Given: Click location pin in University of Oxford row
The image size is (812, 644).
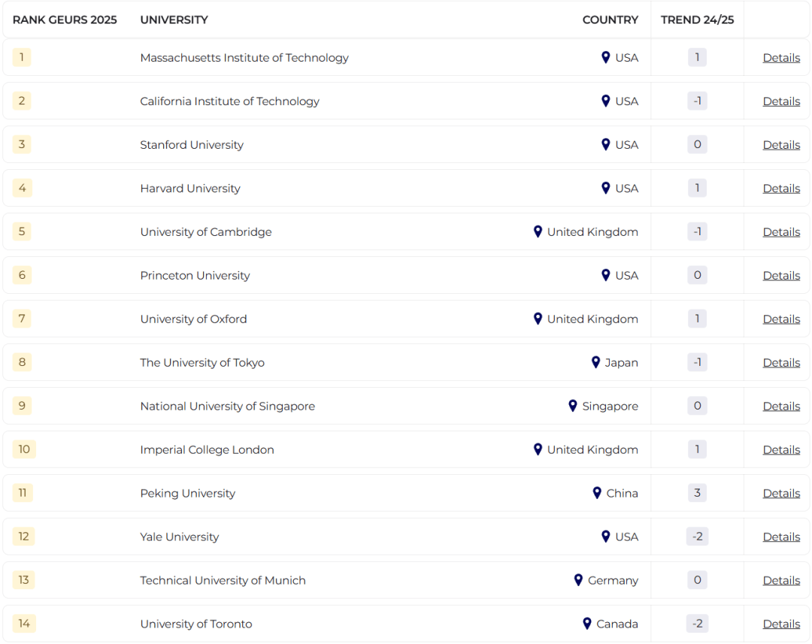Looking at the screenshot, I should coord(538,319).
